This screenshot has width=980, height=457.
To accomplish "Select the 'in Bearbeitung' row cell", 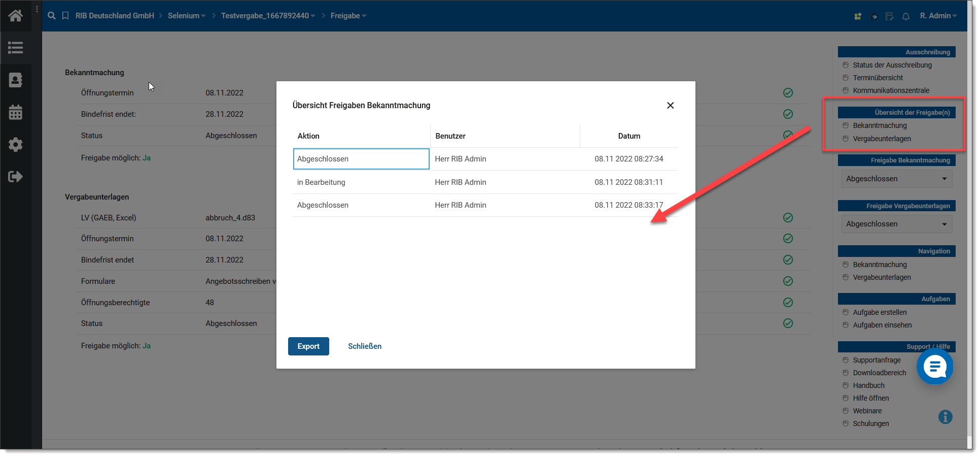I will [x=361, y=182].
